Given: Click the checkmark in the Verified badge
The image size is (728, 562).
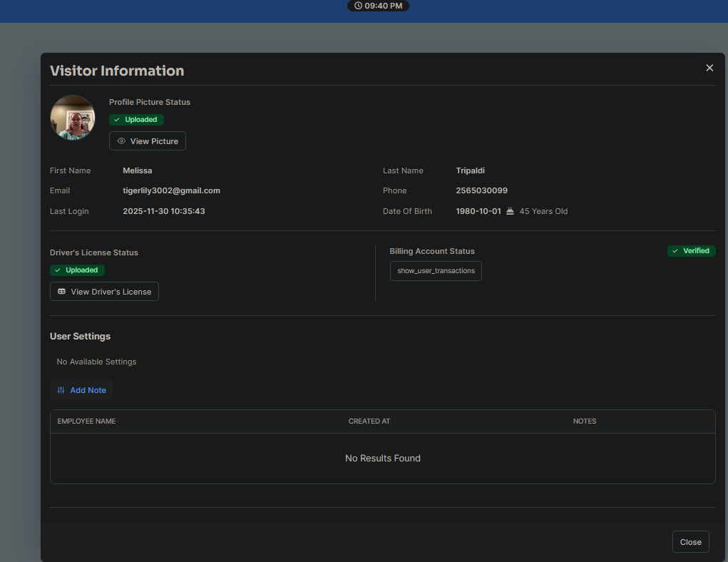Looking at the screenshot, I should 675,251.
